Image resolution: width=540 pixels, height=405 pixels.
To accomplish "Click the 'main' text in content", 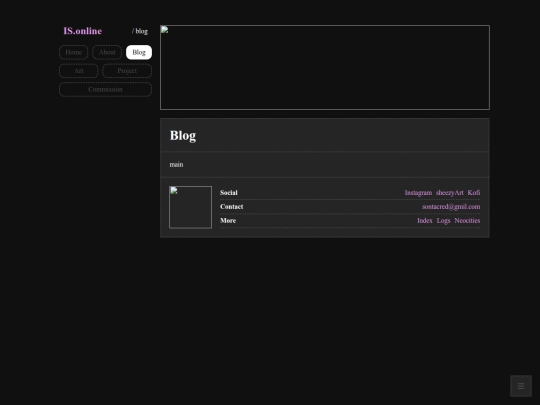I will [x=176, y=164].
